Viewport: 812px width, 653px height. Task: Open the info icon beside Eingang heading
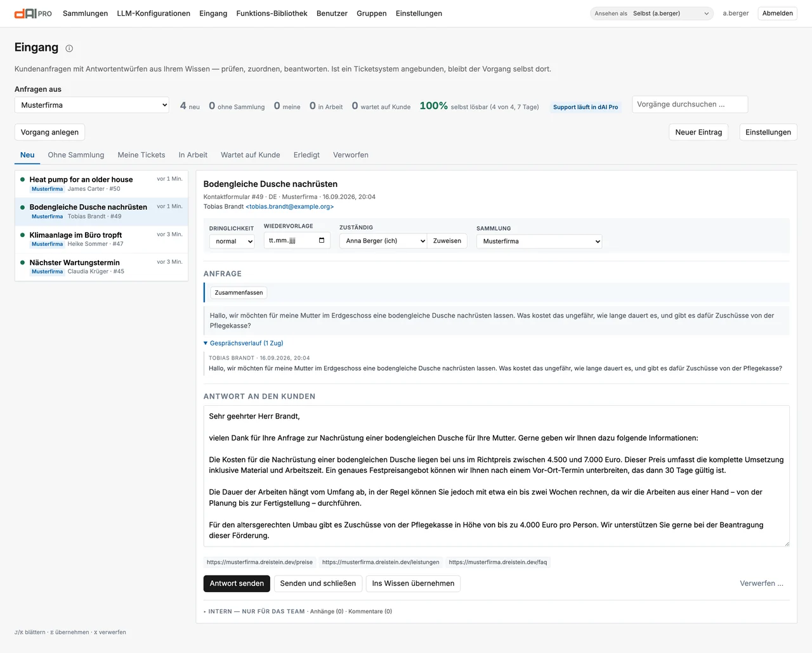[x=69, y=48]
